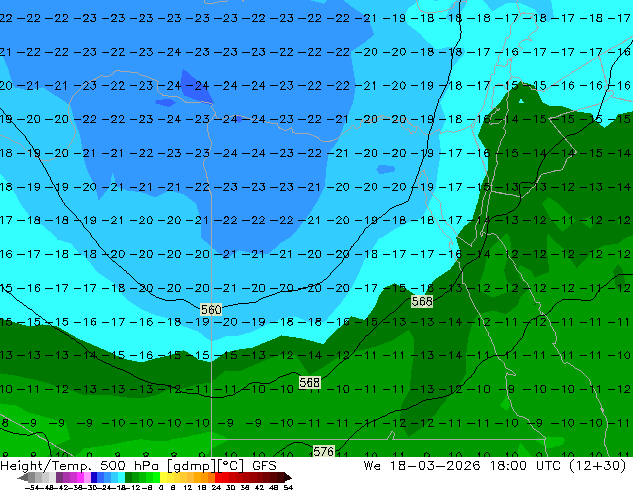Viewport: 634px width, 490px height.
Task: Click the '18:00 UTC' time text
Action: point(525,466)
